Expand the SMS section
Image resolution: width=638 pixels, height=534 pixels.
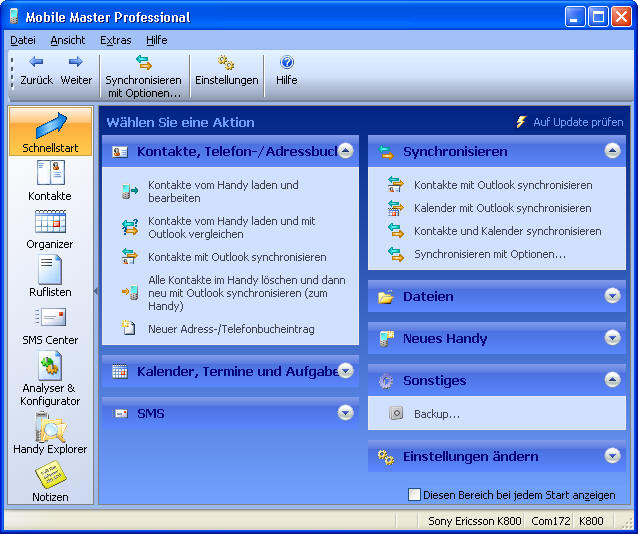pos(345,413)
